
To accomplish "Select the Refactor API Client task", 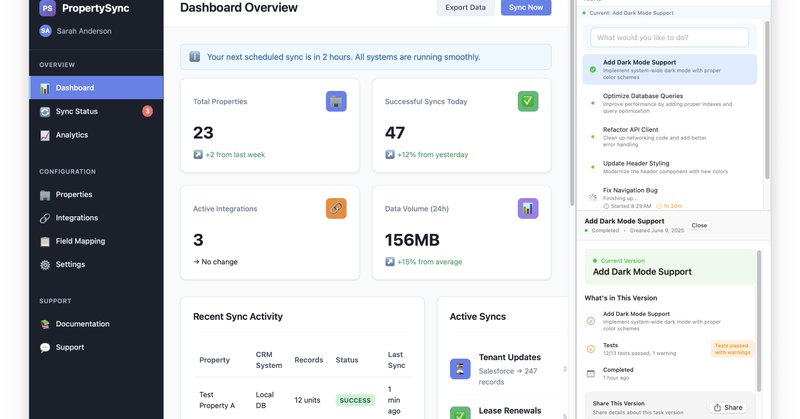I will pos(669,137).
